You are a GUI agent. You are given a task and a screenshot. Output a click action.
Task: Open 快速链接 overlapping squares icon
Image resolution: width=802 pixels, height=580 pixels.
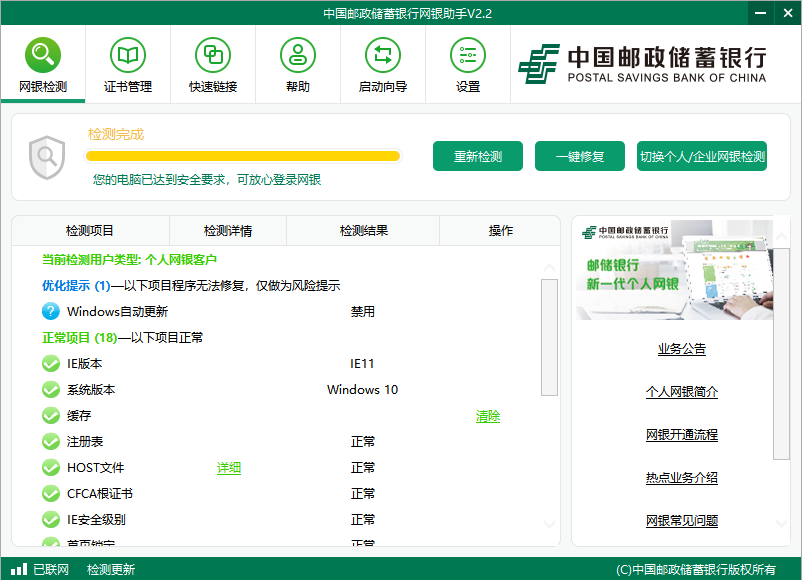(x=213, y=55)
